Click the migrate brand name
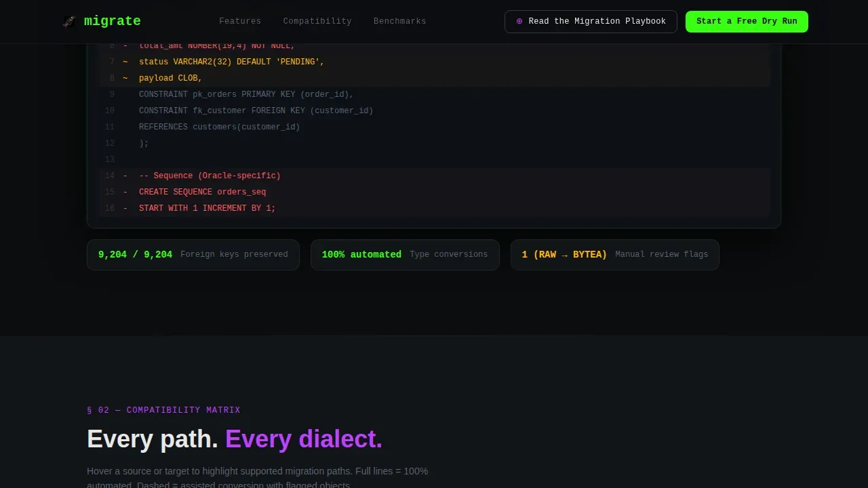The image size is (868, 488). pyautogui.click(x=113, y=21)
